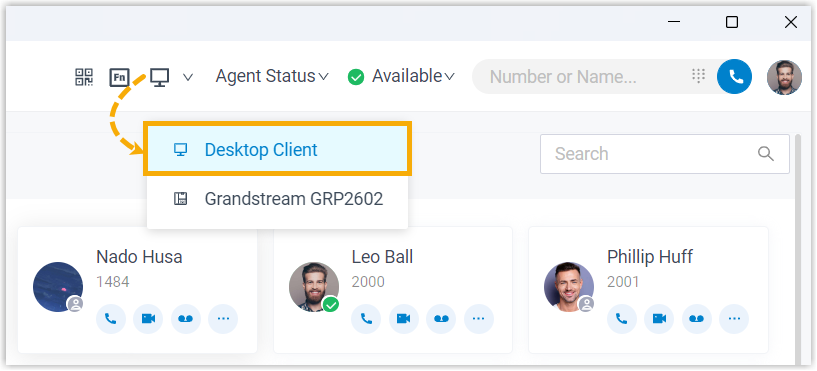
Task: Start video call with Phillip Huff
Action: [659, 318]
